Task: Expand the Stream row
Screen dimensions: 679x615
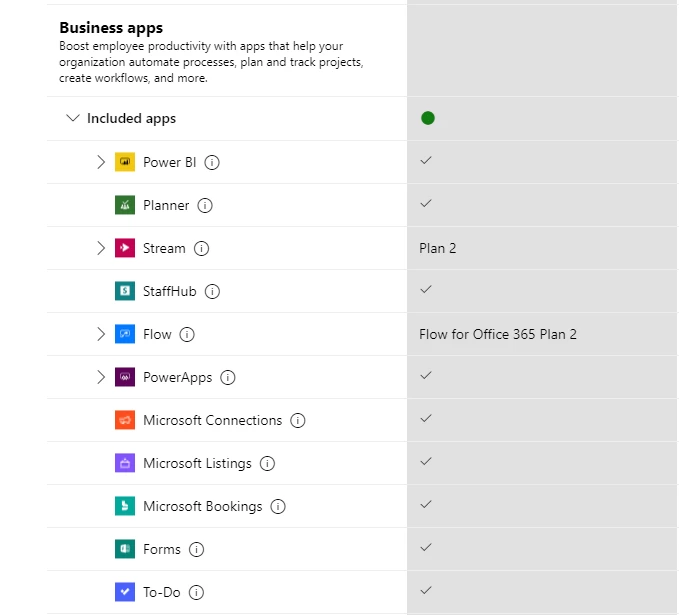Action: 100,248
